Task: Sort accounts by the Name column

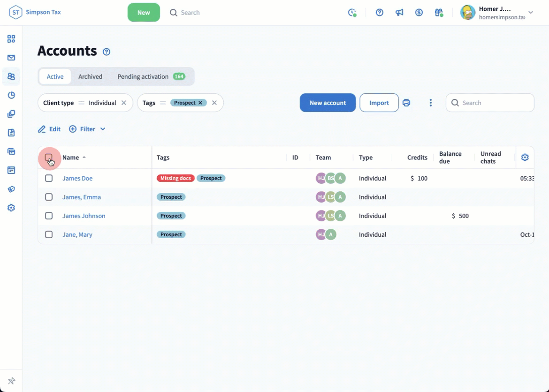Action: click(71, 158)
